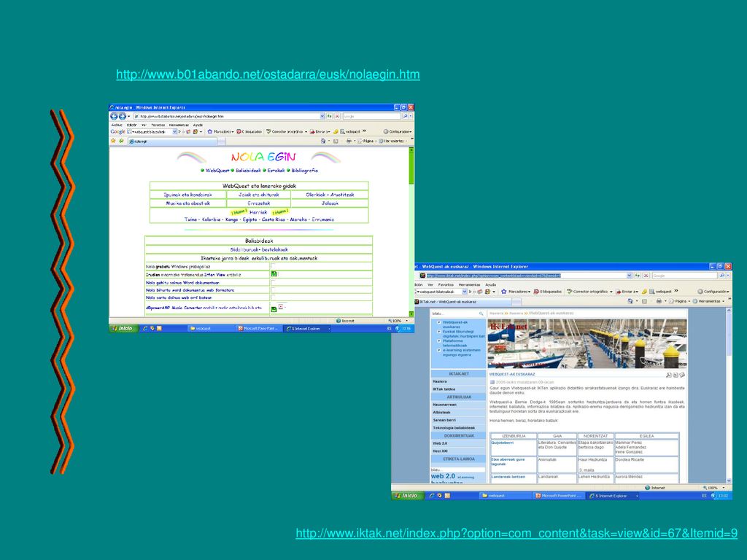The height and width of the screenshot is (560, 747).
Task: Click search magnifier in nola egin window
Action: tap(405, 116)
